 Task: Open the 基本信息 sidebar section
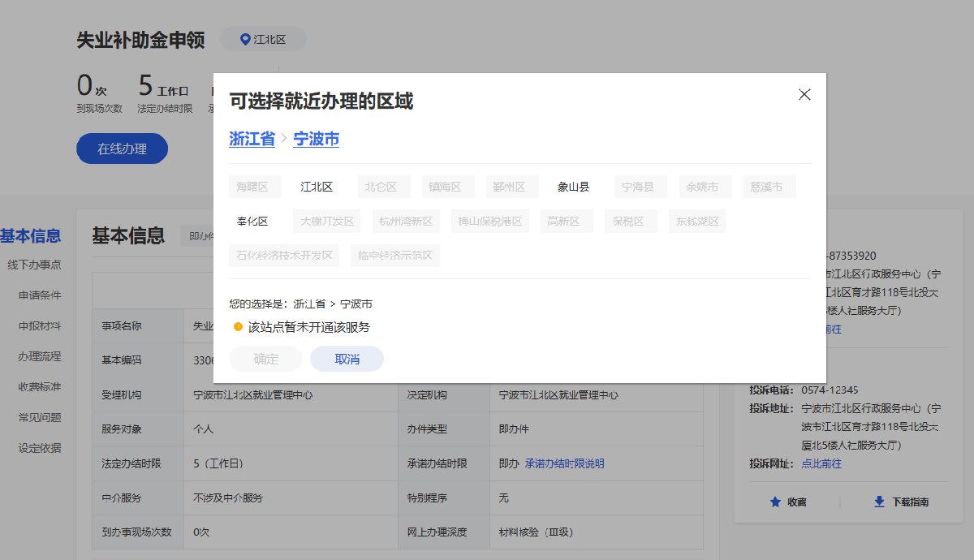pos(30,236)
